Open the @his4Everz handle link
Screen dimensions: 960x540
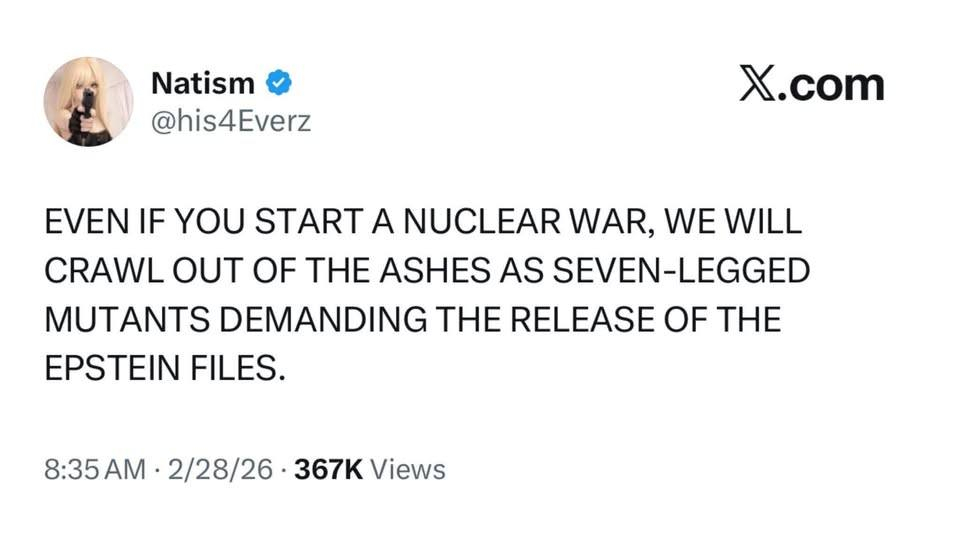click(x=230, y=122)
